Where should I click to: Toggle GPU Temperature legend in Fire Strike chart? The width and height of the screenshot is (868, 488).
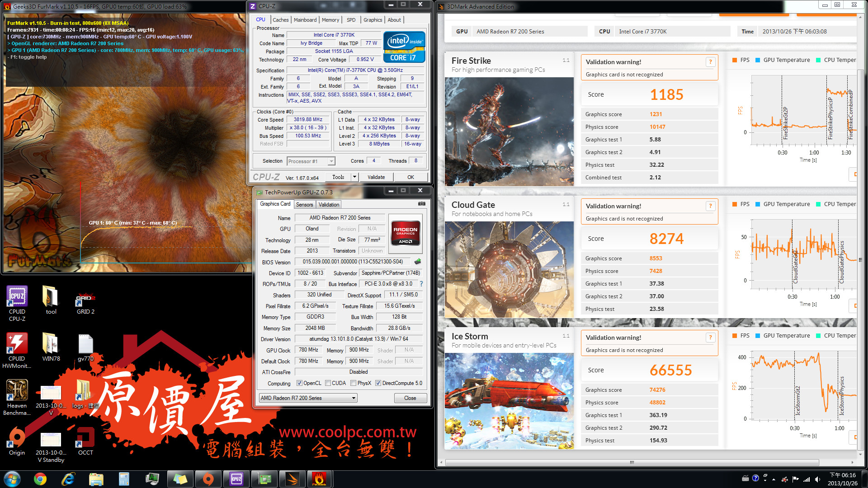point(783,60)
